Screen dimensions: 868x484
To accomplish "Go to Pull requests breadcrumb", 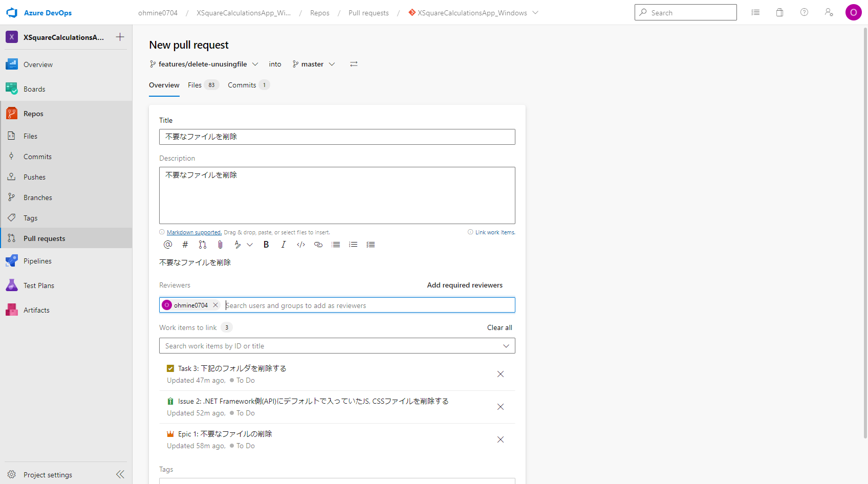I will click(368, 13).
